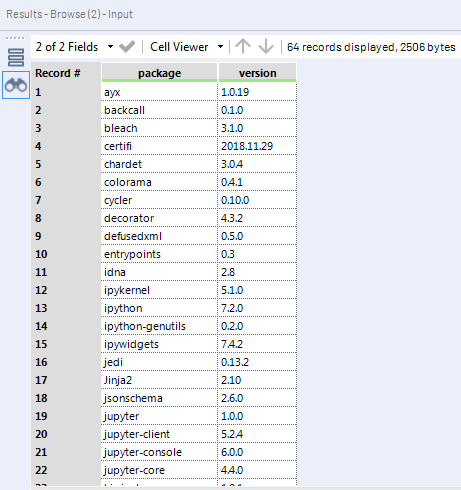Select version cell 0.3
Screen dimensions: 461x490
tap(257, 254)
